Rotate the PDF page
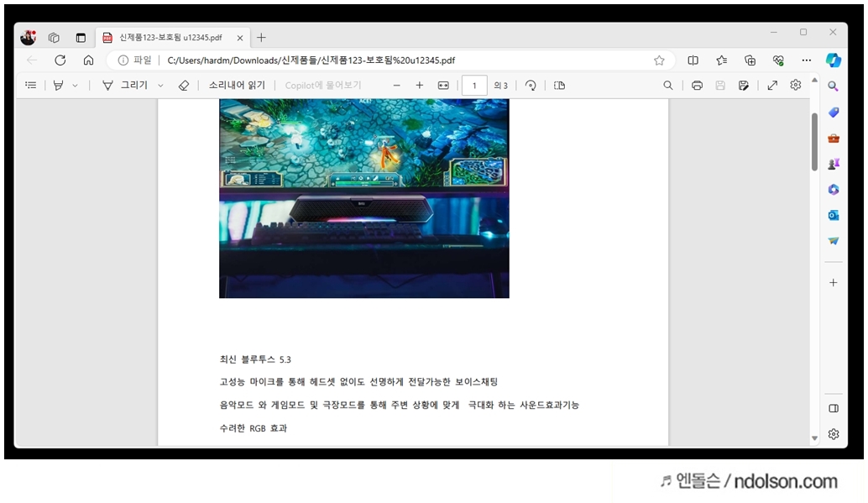 tap(531, 86)
